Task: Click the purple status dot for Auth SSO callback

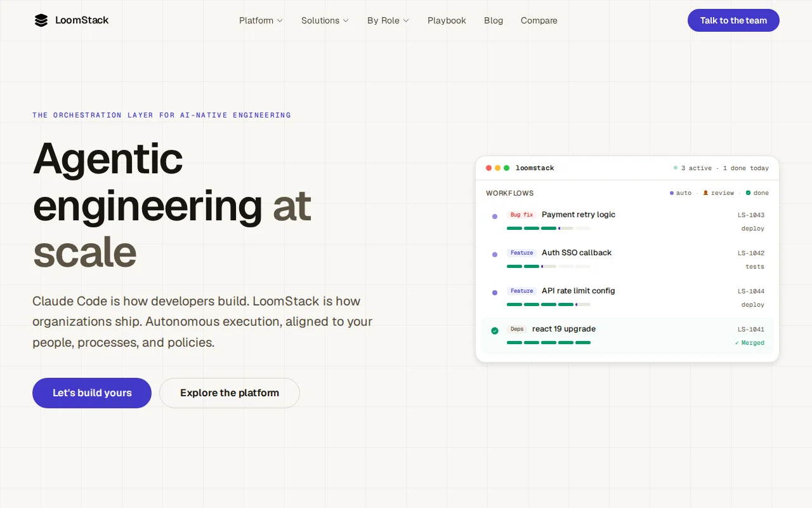Action: [x=495, y=255]
